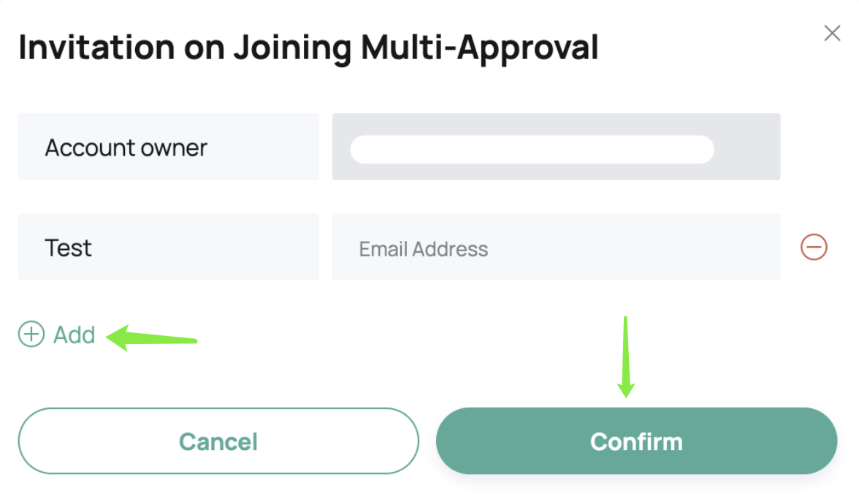Tap the red minus circle icon
The height and width of the screenshot is (504, 859).
click(x=814, y=247)
